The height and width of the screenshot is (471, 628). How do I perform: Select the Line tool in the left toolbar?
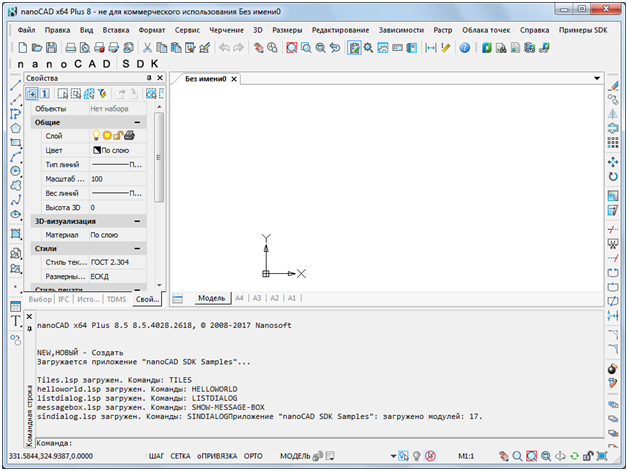tap(15, 85)
